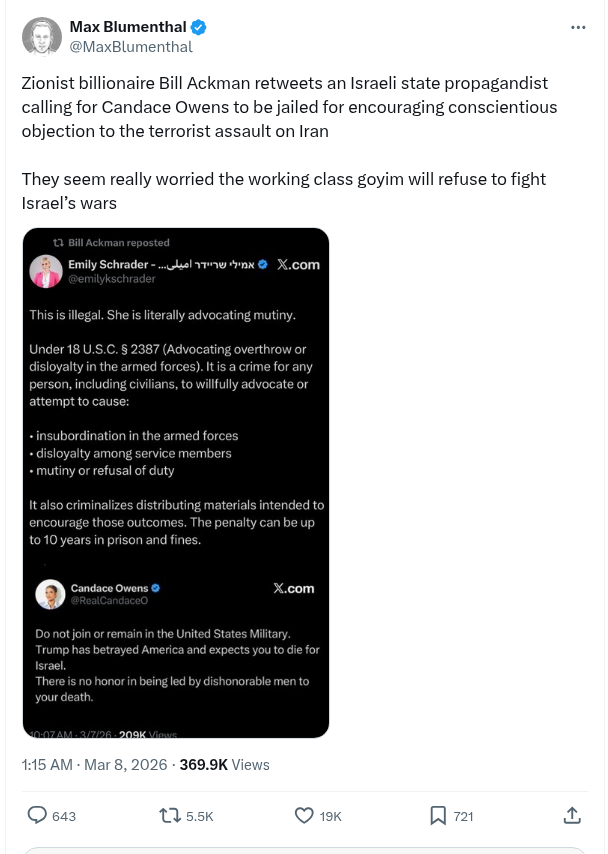Click the 1:15 AM Mar 8, 2026 timestamp
Viewport: 608px width, 854px height.
94,764
